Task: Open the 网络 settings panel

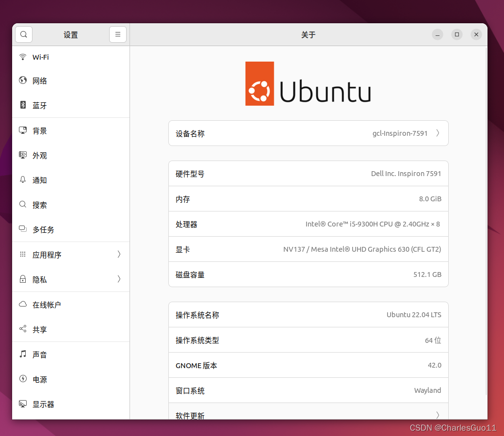Action: tap(71, 81)
